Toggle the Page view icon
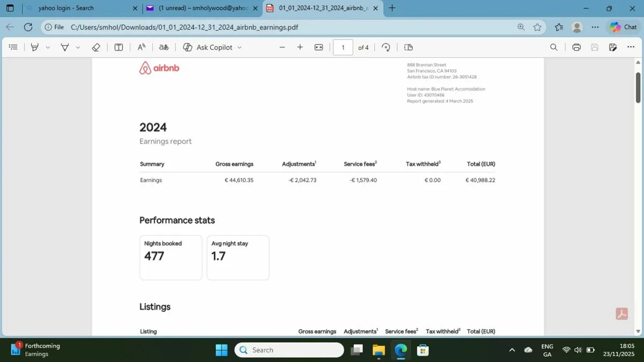The width and height of the screenshot is (644, 362). (x=408, y=47)
